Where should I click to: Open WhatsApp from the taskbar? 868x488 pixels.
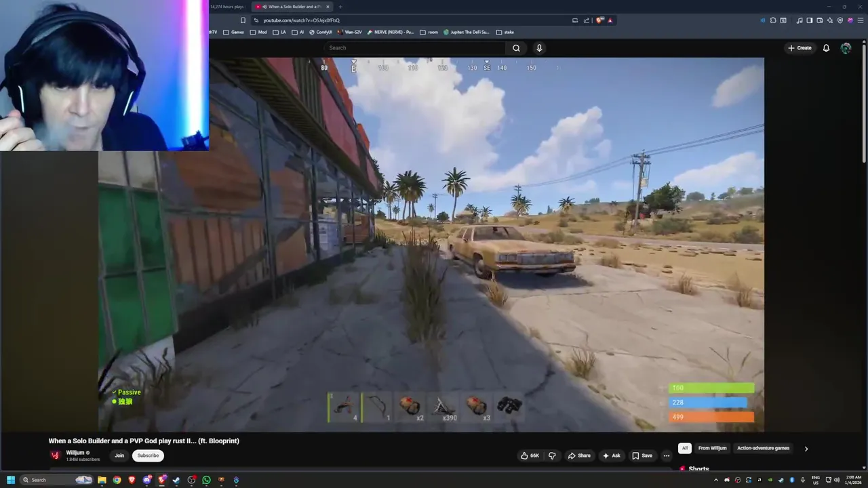point(206,480)
